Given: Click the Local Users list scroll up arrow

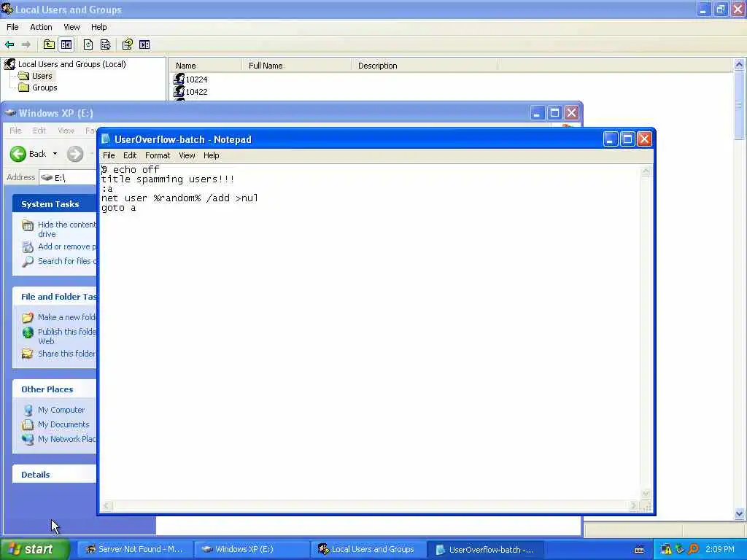Looking at the screenshot, I should [740, 64].
